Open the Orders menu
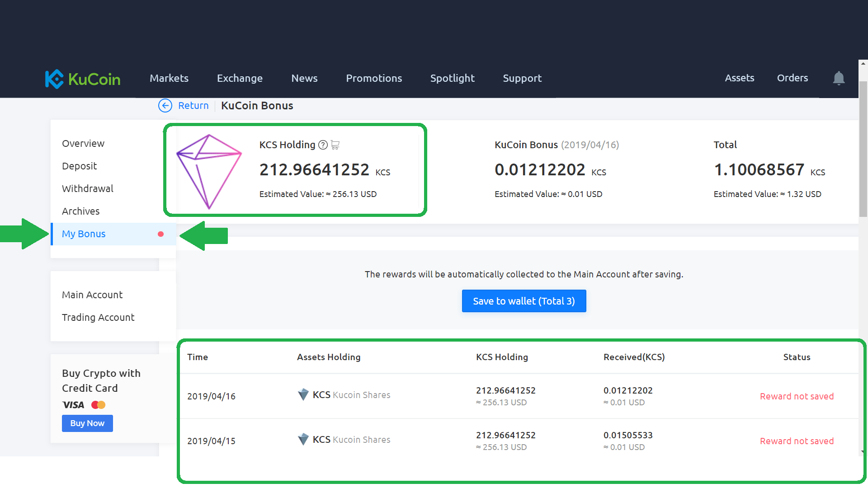This screenshot has width=868, height=488. (x=793, y=78)
